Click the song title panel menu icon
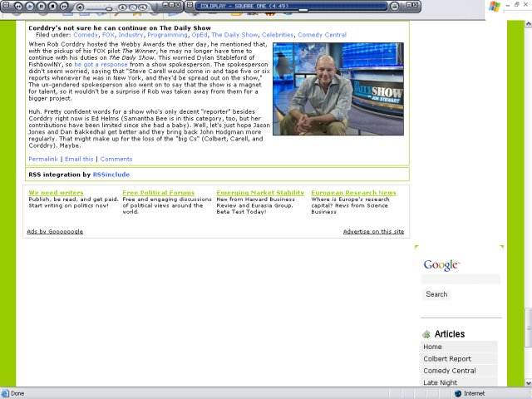Image resolution: width=532 pixels, height=399 pixels. pyautogui.click(x=190, y=5)
